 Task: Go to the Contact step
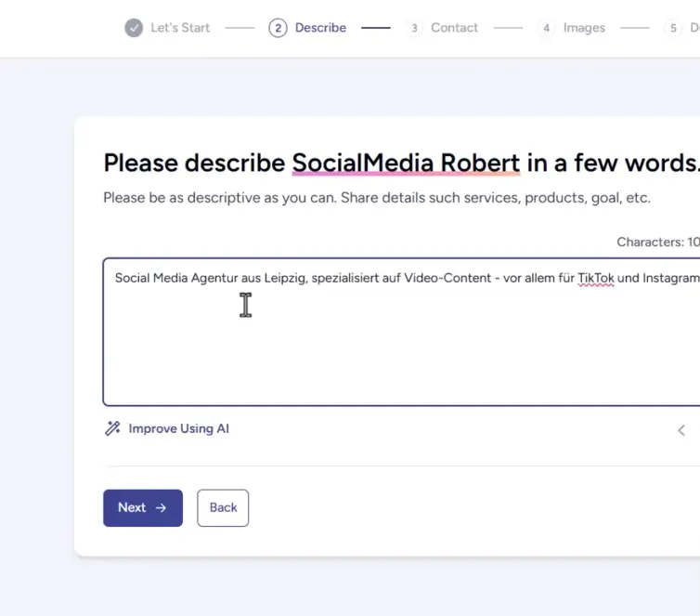click(x=454, y=28)
